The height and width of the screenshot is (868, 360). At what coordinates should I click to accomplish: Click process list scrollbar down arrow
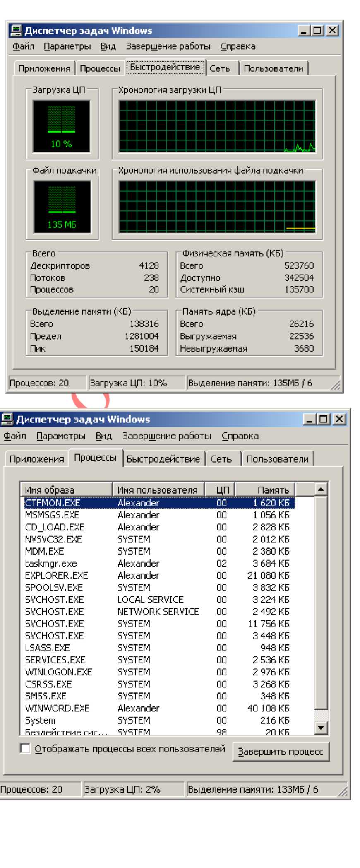point(321,728)
